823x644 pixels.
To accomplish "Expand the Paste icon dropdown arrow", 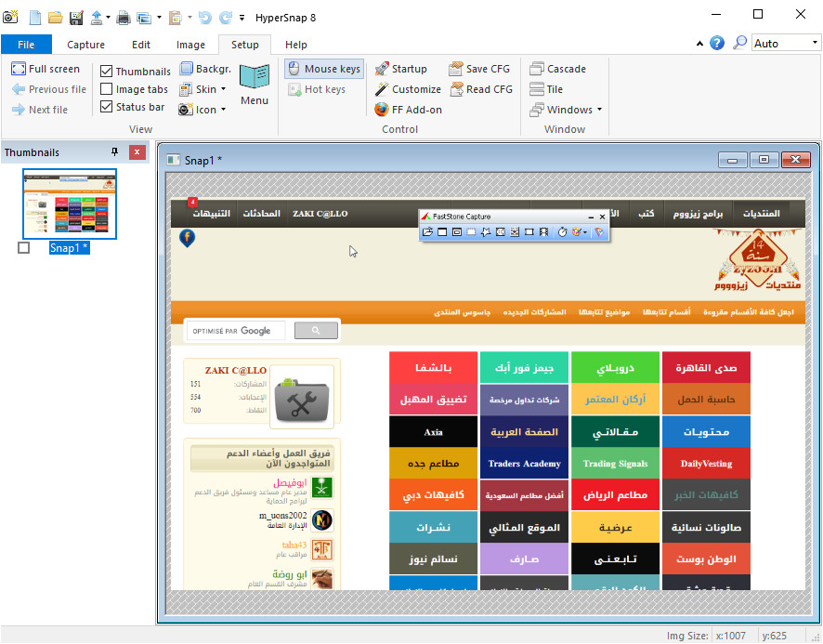I will pos(189,18).
